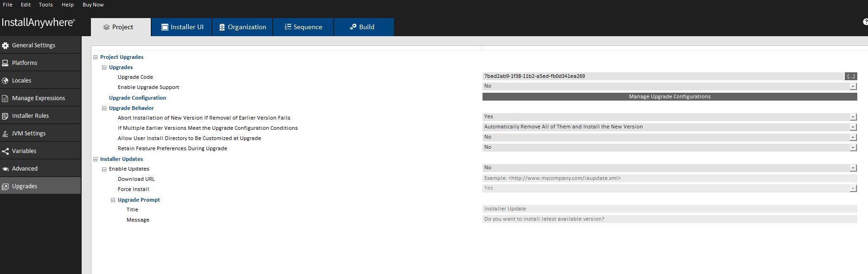Collapse the Upgrade Behavior group
This screenshot has height=274, width=868.
(104, 108)
